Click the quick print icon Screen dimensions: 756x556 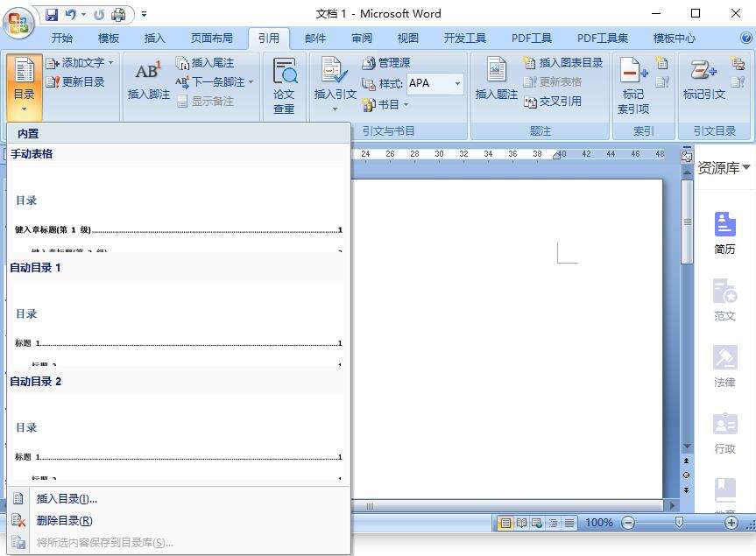click(x=118, y=15)
